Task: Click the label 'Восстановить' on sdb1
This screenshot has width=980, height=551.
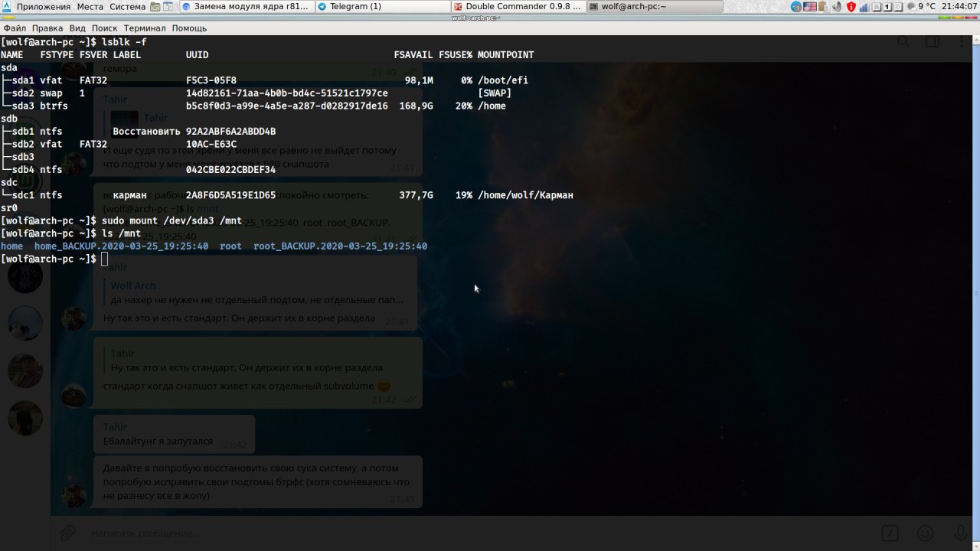Action: (x=147, y=132)
